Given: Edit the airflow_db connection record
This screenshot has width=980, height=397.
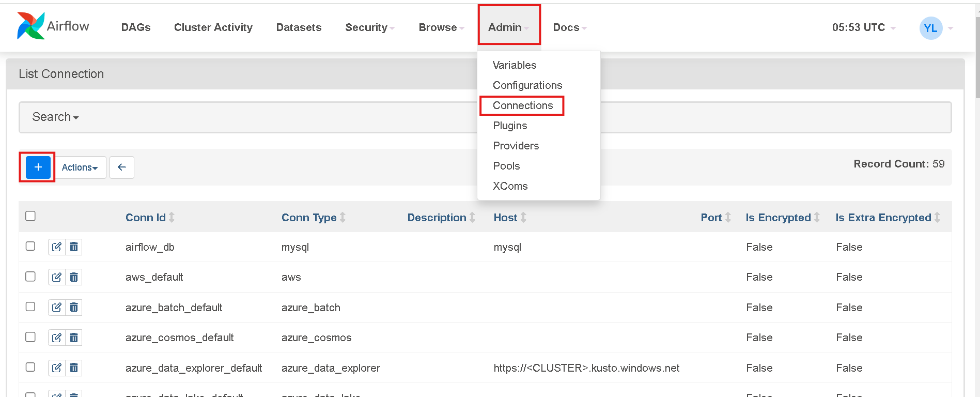Looking at the screenshot, I should pyautogui.click(x=57, y=247).
